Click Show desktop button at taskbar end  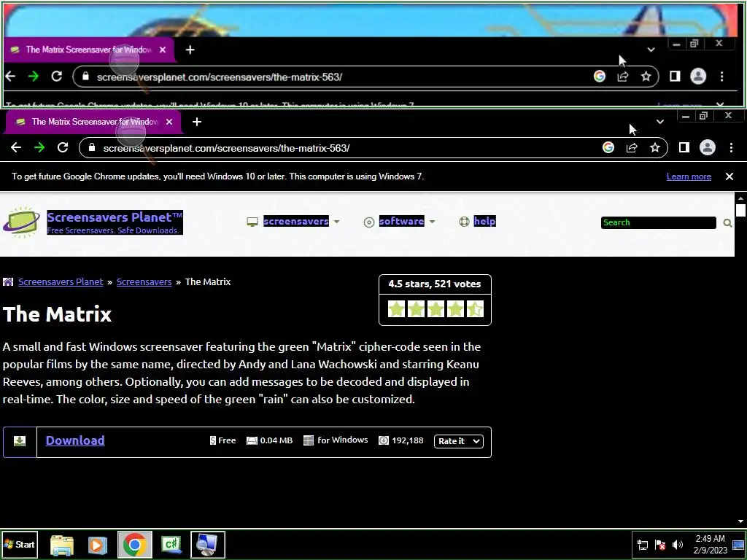coord(739,544)
